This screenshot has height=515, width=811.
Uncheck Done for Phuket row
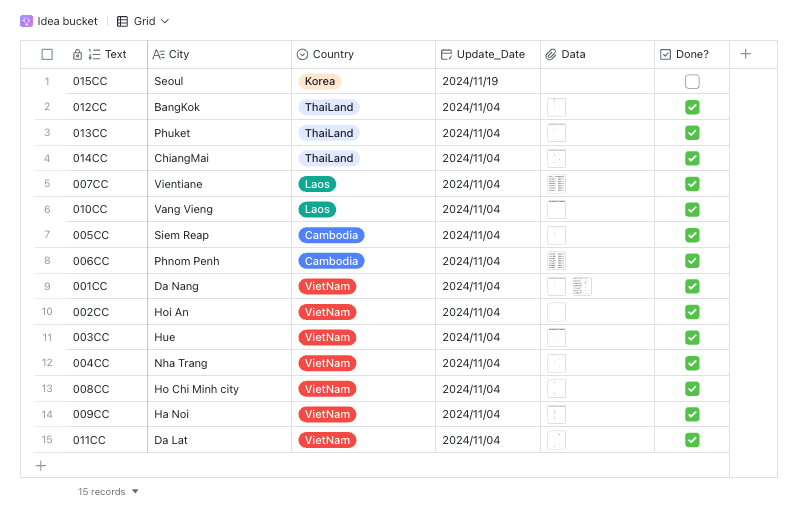tap(692, 133)
